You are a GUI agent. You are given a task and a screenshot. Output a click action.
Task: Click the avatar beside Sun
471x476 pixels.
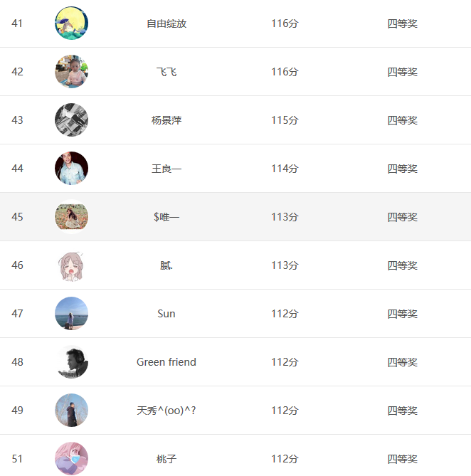[x=71, y=314]
